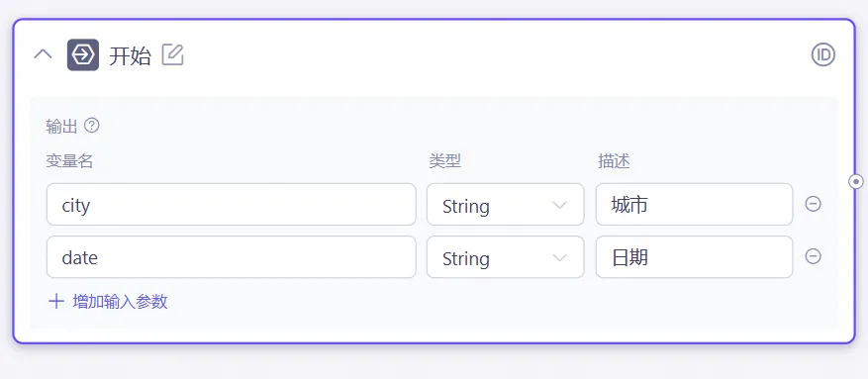Screen dimensions: 868x379
Task: Delete the date variable using the minus icon
Action: [x=813, y=256]
